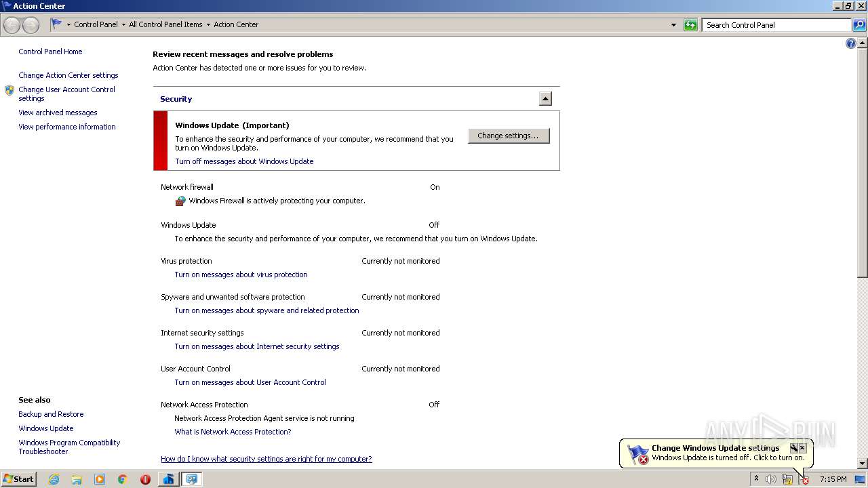
Task: Turn on messages about Internet security settings
Action: point(257,346)
